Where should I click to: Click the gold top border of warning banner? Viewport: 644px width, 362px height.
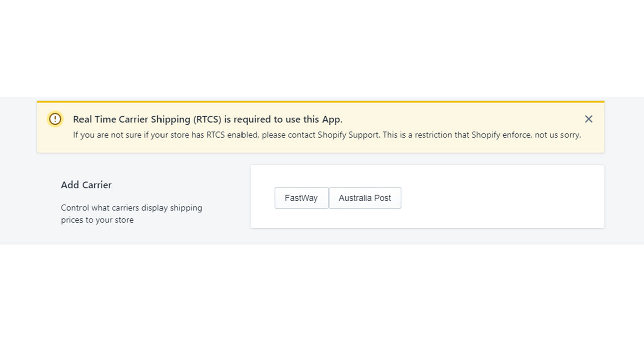pos(320,102)
